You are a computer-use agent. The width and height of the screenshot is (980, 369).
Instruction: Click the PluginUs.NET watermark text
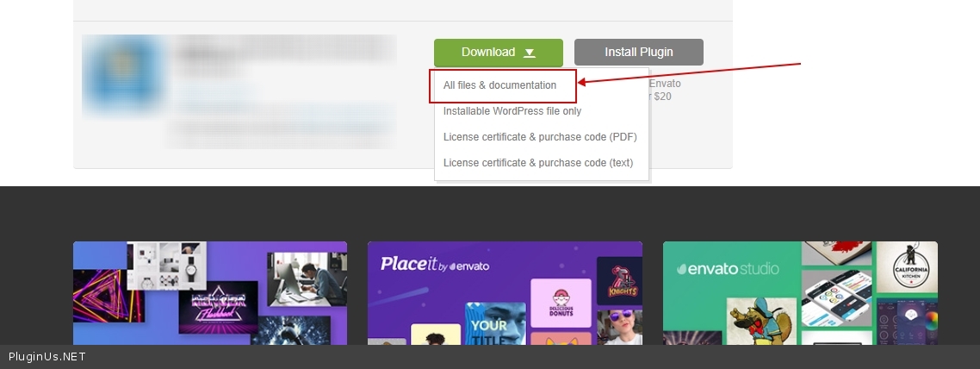point(47,357)
